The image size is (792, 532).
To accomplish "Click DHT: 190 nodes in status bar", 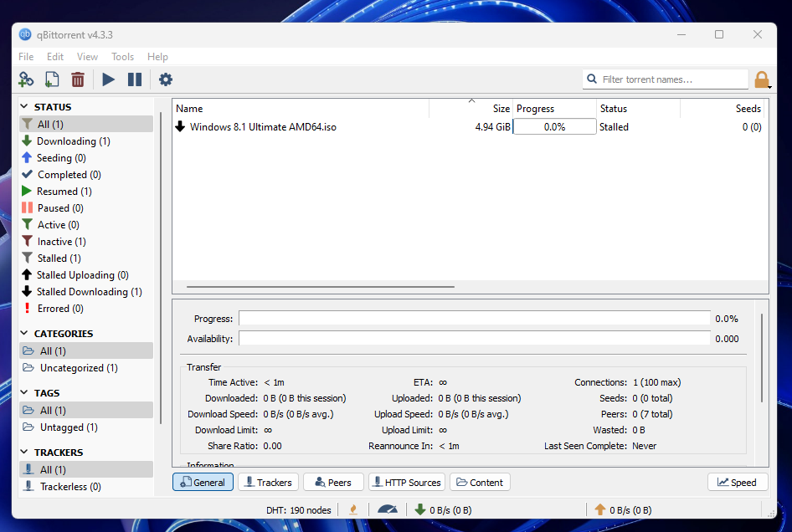I will [x=299, y=510].
